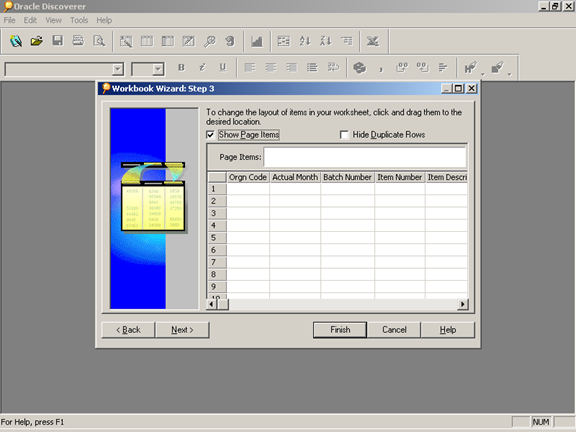Click the Finish button
576x432 pixels.
[340, 330]
